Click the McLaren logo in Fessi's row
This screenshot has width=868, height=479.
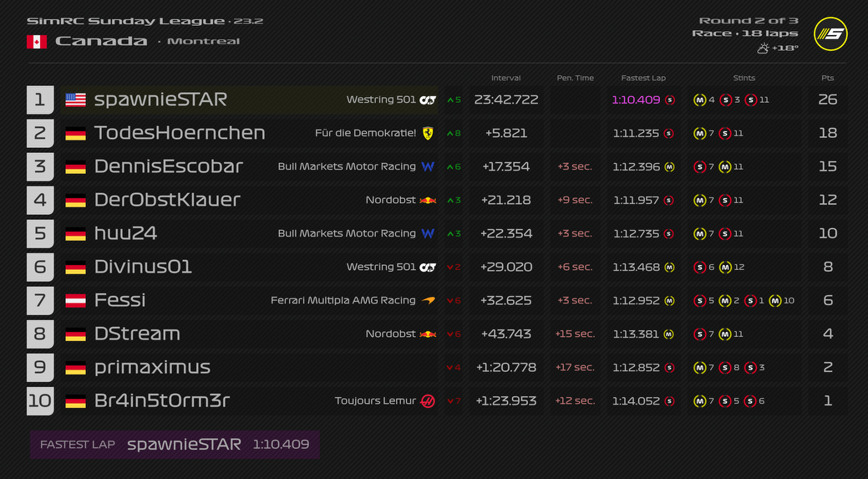tap(428, 300)
